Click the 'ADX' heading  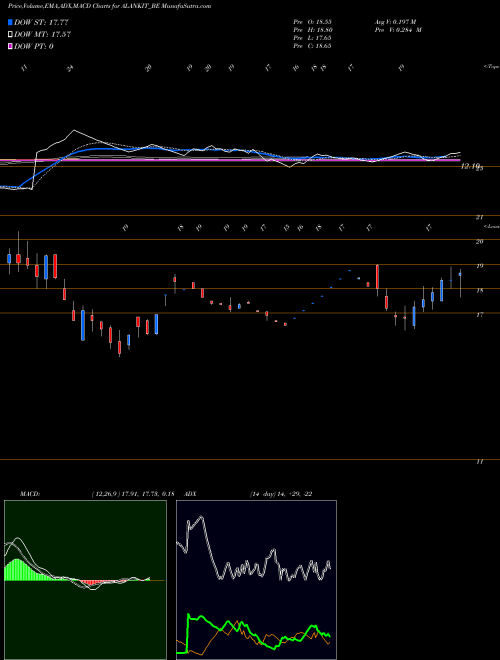(191, 494)
